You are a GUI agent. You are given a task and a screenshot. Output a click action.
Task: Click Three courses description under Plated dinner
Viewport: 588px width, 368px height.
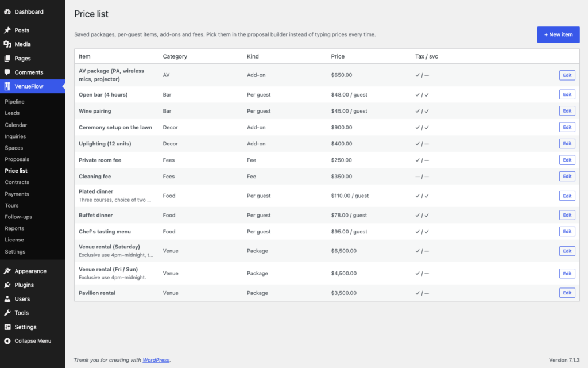115,200
